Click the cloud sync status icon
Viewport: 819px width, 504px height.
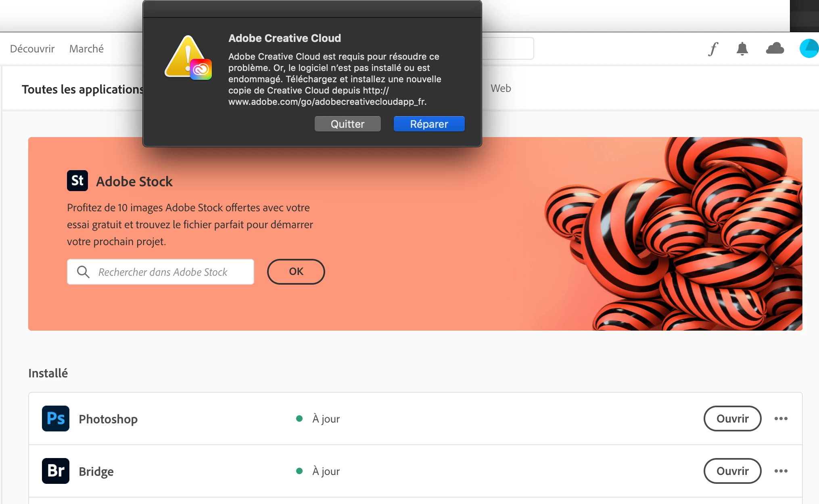775,49
